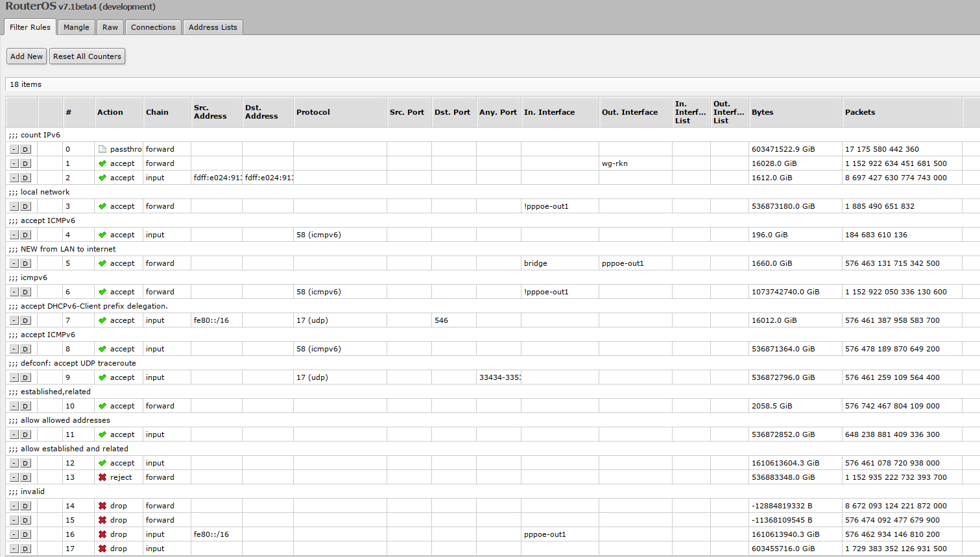Viewport: 980px width, 557px height.
Task: Click the green accept checkmark in rule 11
Action: point(102,434)
